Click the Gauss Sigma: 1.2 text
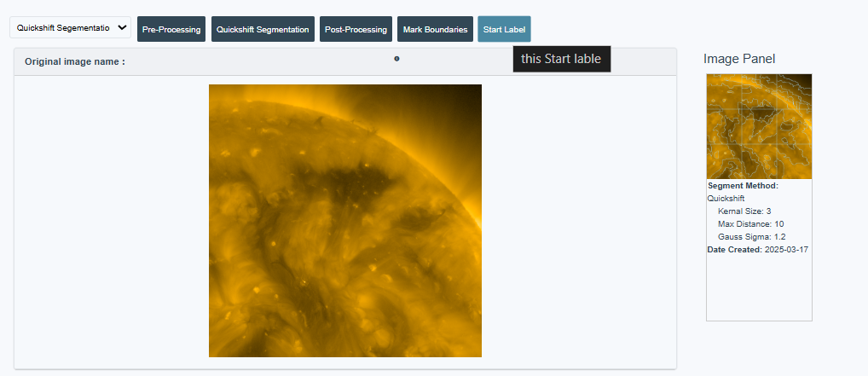This screenshot has height=376, width=868. pyautogui.click(x=751, y=236)
